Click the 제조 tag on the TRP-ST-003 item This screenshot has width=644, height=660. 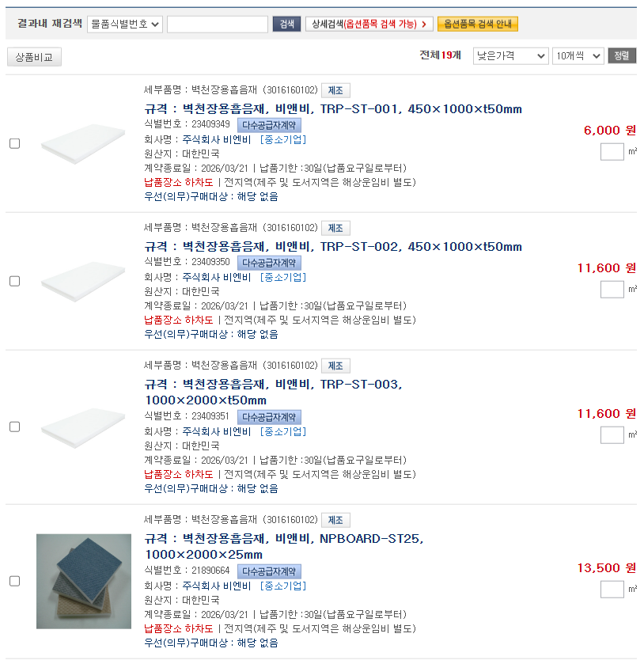[335, 366]
